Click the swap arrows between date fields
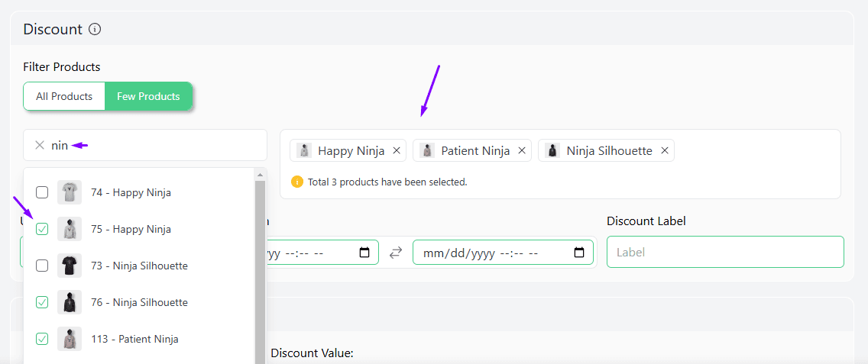868x364 pixels. pyautogui.click(x=395, y=253)
